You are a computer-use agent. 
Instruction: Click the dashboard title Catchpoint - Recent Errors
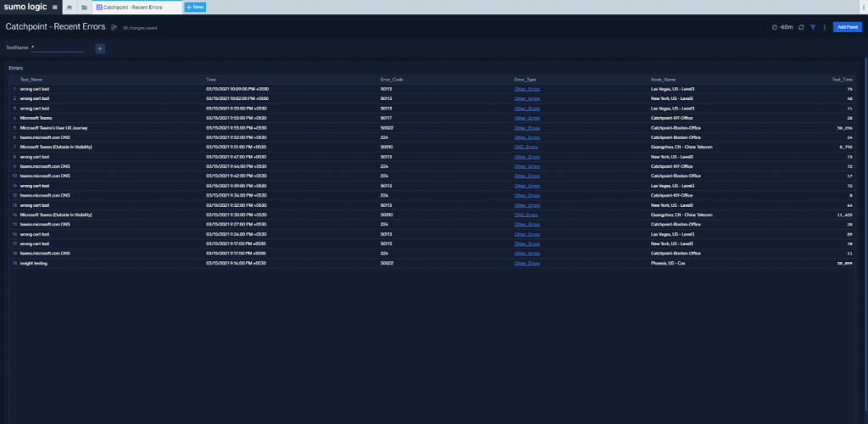(55, 26)
